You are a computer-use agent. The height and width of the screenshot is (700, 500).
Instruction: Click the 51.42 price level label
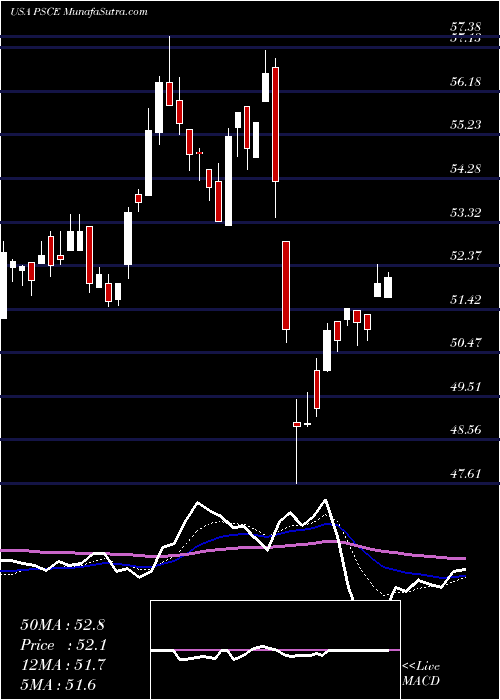[466, 300]
